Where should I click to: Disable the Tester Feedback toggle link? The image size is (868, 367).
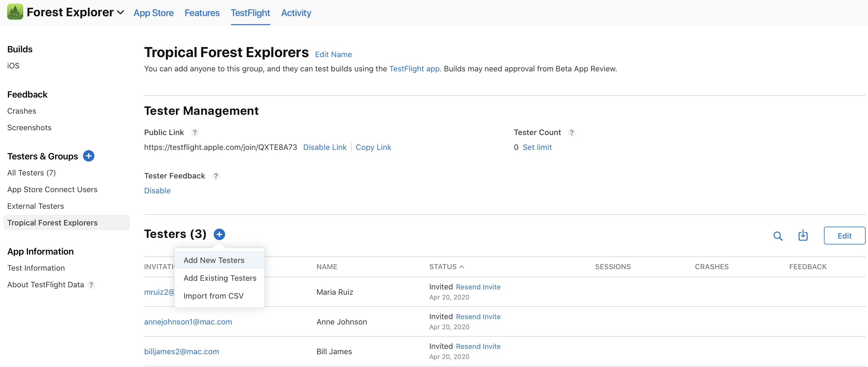tap(157, 191)
